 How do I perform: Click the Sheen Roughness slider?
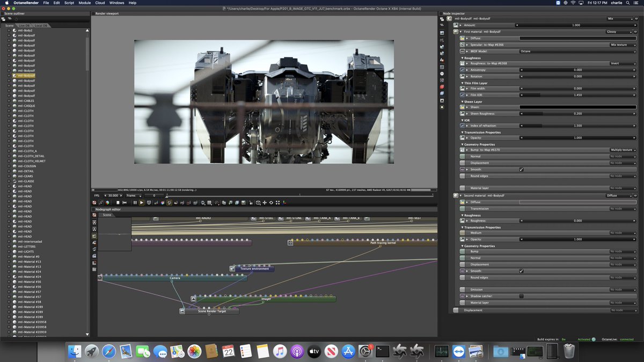point(577,114)
